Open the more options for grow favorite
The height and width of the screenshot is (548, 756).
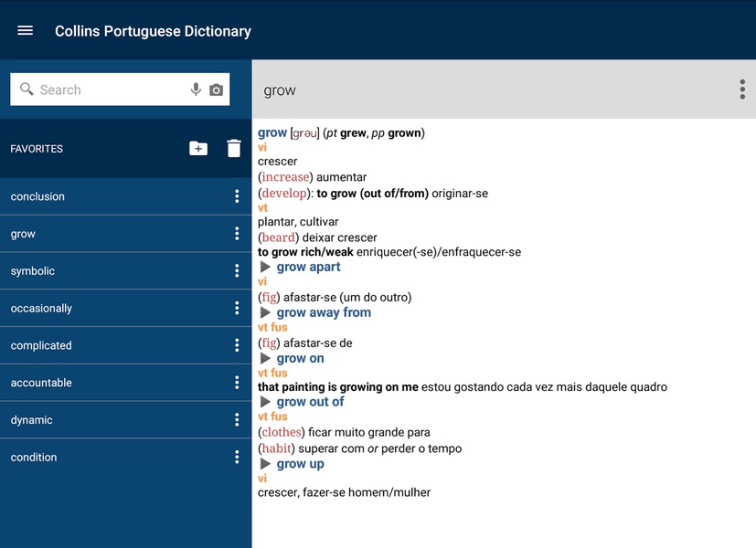237,234
